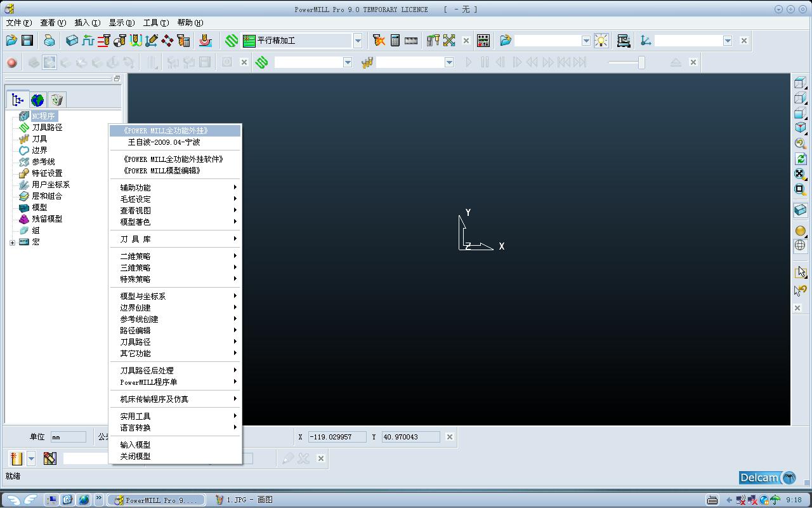Click the wireframe globe icon
812x508 pixels.
click(800, 246)
